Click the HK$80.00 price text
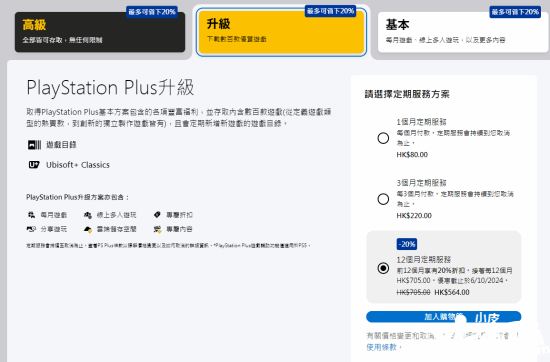This screenshot has width=550, height=362. click(x=412, y=155)
